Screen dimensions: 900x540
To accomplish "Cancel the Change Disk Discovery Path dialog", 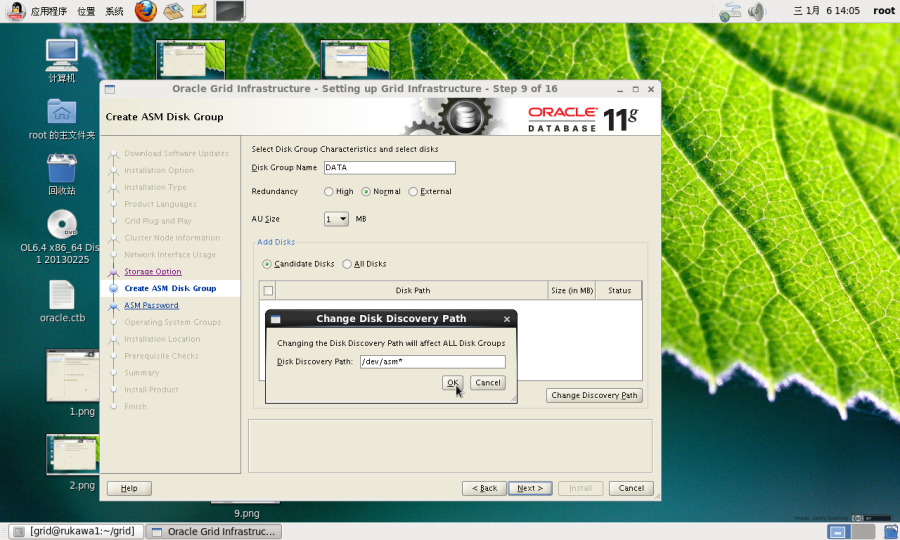I will [488, 383].
